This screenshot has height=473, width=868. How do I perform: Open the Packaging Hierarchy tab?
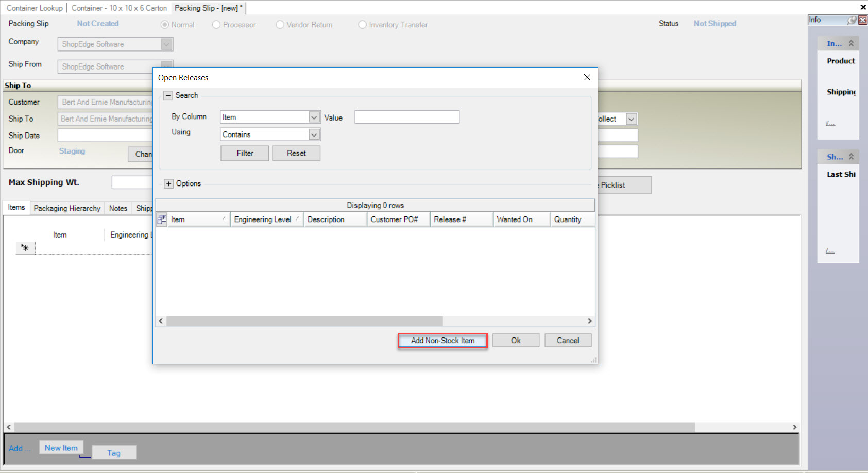point(67,208)
